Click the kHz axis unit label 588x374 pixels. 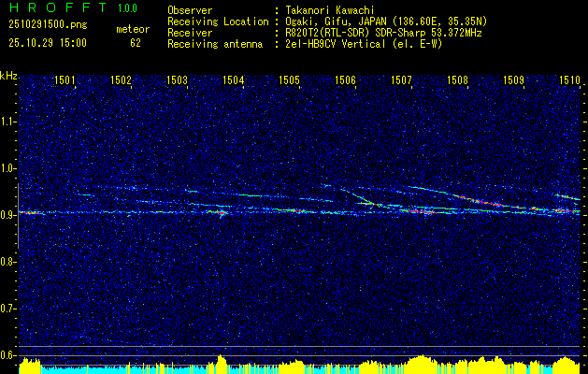click(8, 77)
